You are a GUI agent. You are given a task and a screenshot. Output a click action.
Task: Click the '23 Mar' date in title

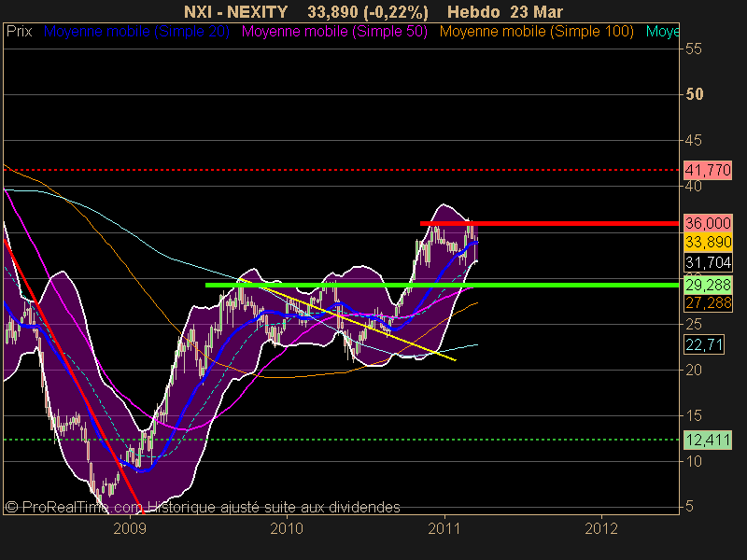pos(536,11)
